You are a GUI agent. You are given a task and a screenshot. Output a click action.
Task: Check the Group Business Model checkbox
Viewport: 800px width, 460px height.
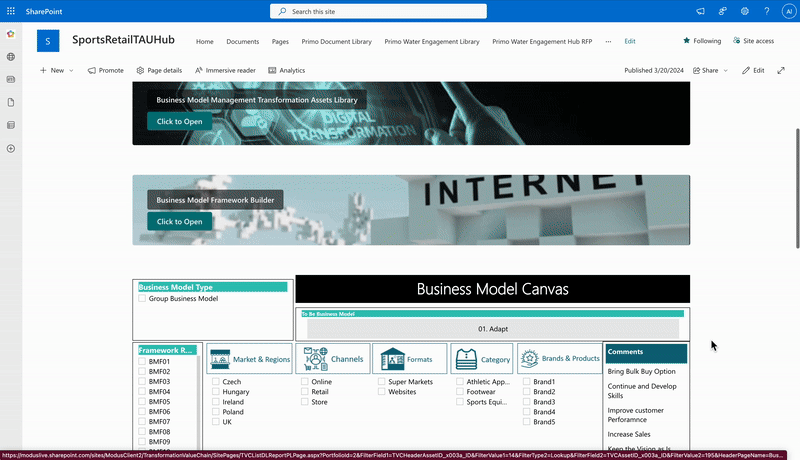[142, 298]
